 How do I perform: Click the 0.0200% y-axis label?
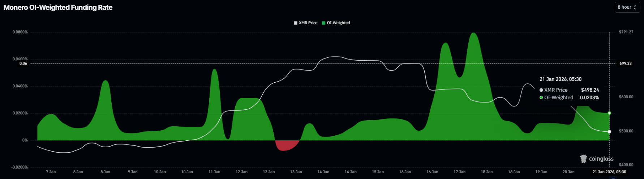(x=20, y=113)
